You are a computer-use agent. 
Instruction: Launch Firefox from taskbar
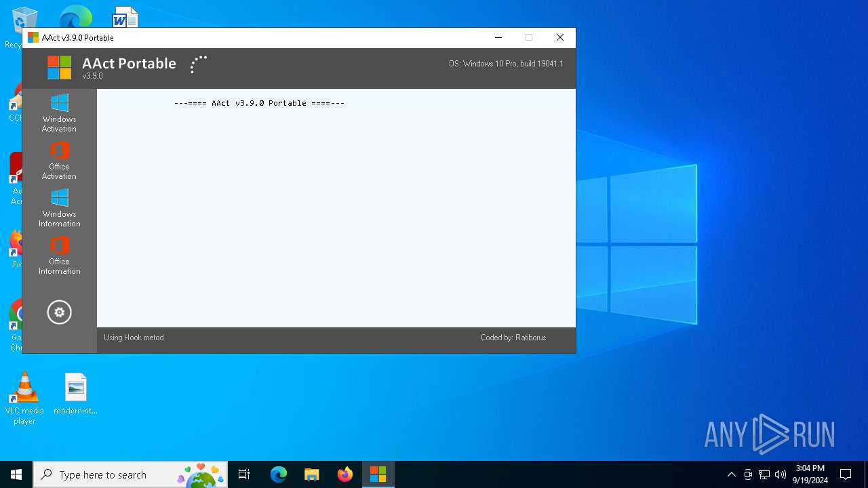345,474
